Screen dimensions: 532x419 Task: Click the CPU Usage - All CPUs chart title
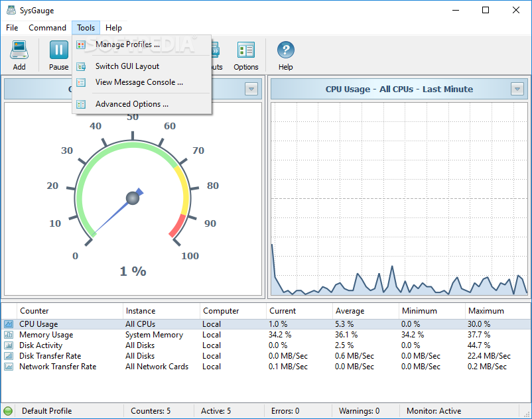click(399, 89)
